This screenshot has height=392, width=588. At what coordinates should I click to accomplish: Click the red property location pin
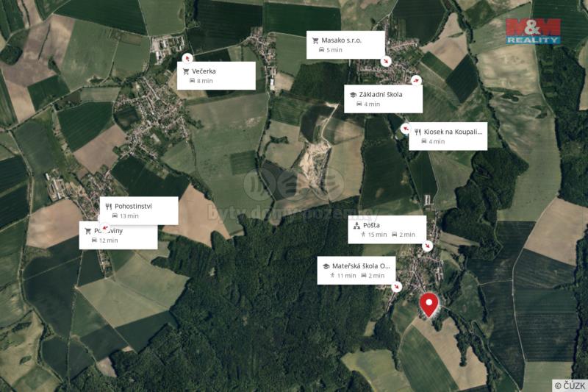coord(429,305)
